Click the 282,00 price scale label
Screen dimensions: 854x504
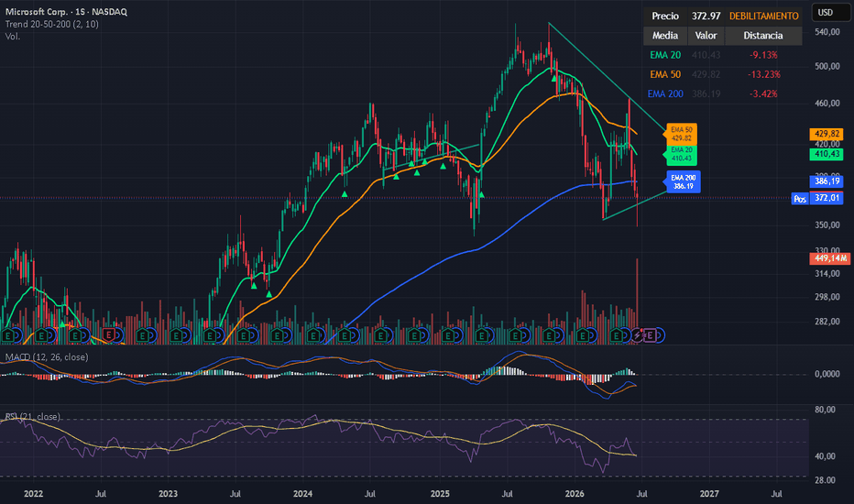pyautogui.click(x=827, y=322)
